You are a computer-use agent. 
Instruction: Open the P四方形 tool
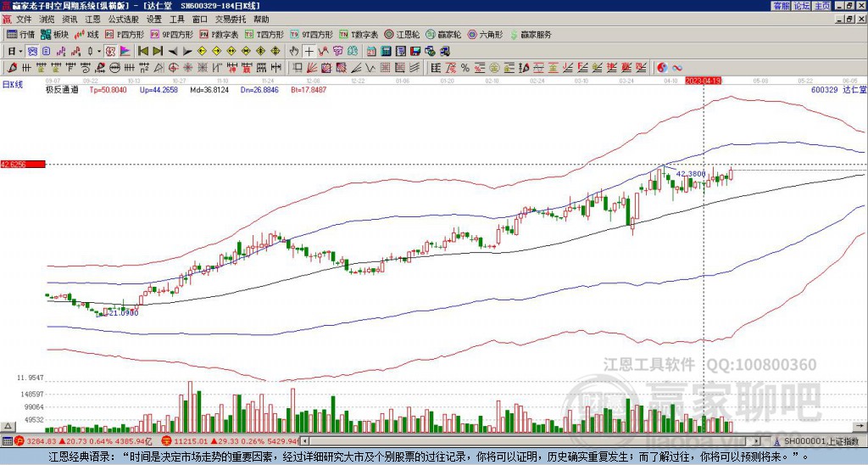coord(125,34)
